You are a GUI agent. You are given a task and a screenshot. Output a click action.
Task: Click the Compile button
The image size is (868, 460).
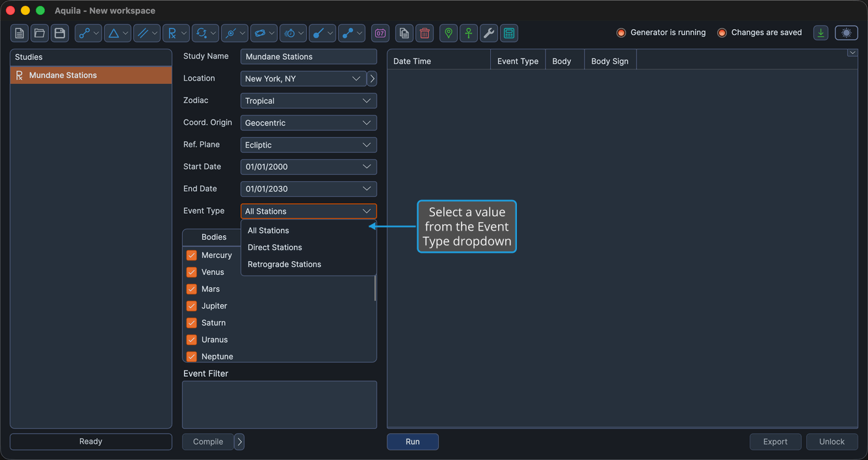click(208, 442)
